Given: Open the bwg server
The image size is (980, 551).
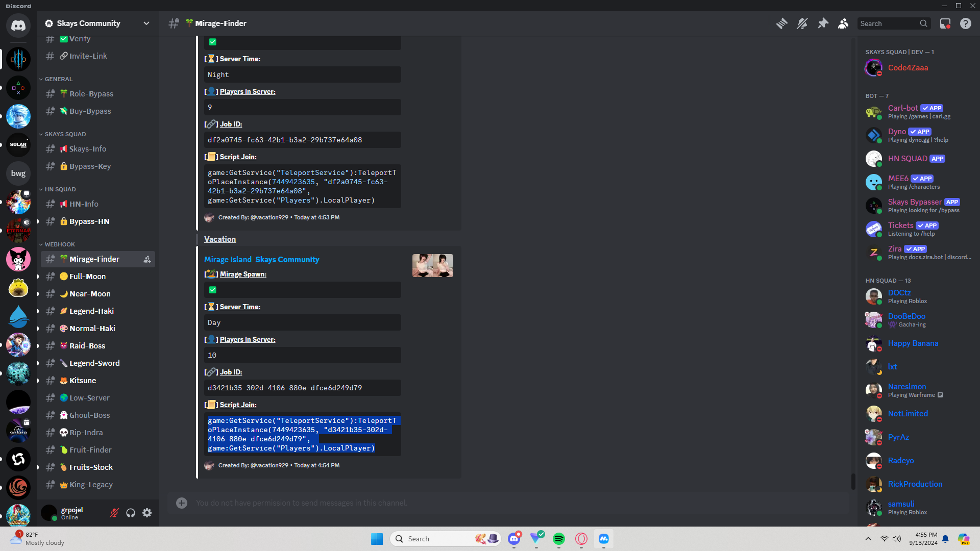Looking at the screenshot, I should tap(18, 173).
